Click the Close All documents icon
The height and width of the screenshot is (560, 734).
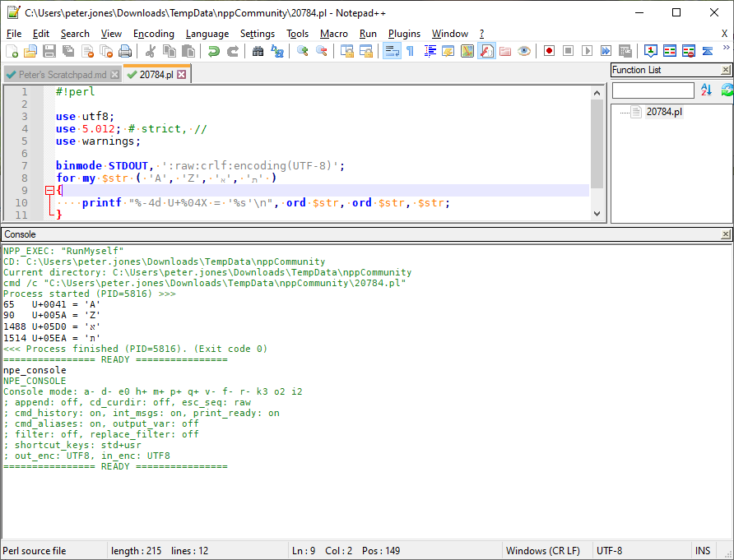(106, 51)
